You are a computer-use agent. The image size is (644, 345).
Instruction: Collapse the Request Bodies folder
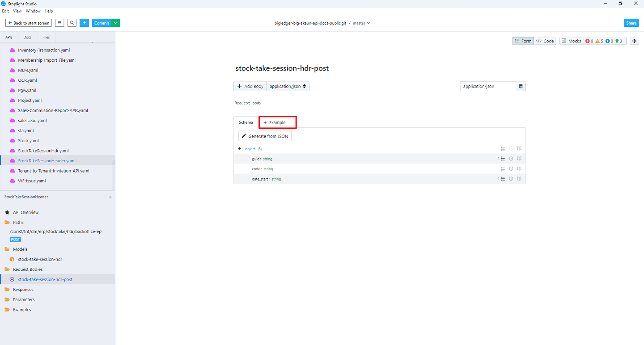(28, 269)
